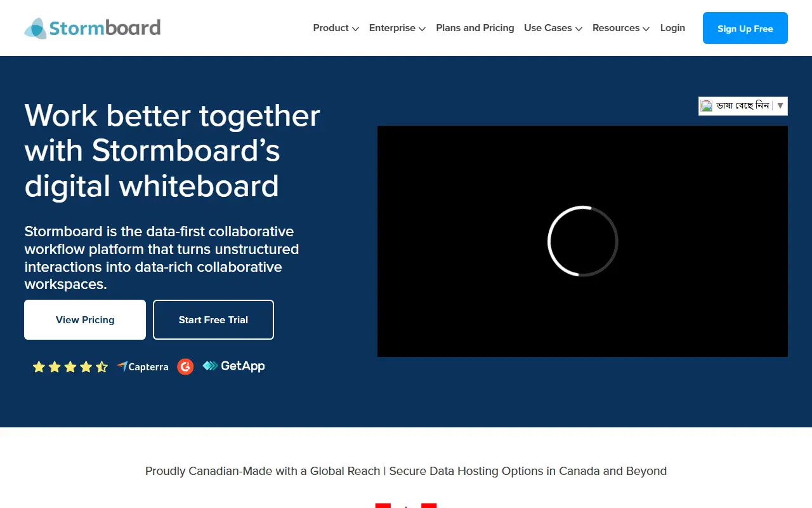
Task: Click the View Pricing button
Action: [x=85, y=320]
